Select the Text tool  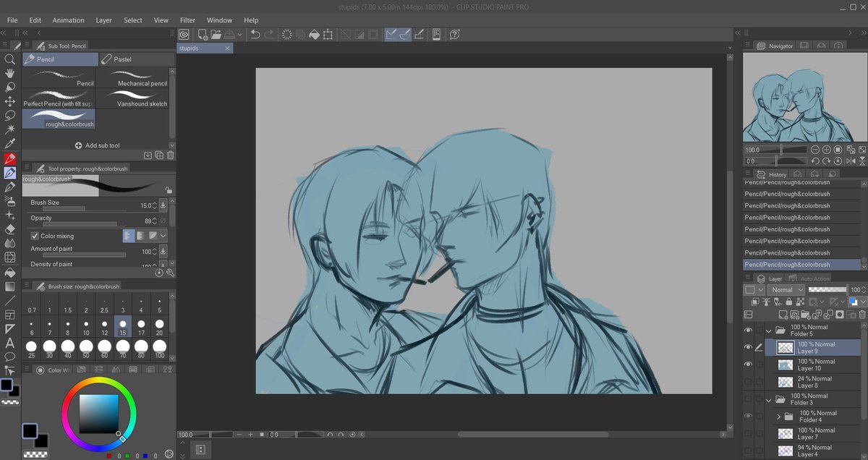click(x=10, y=343)
